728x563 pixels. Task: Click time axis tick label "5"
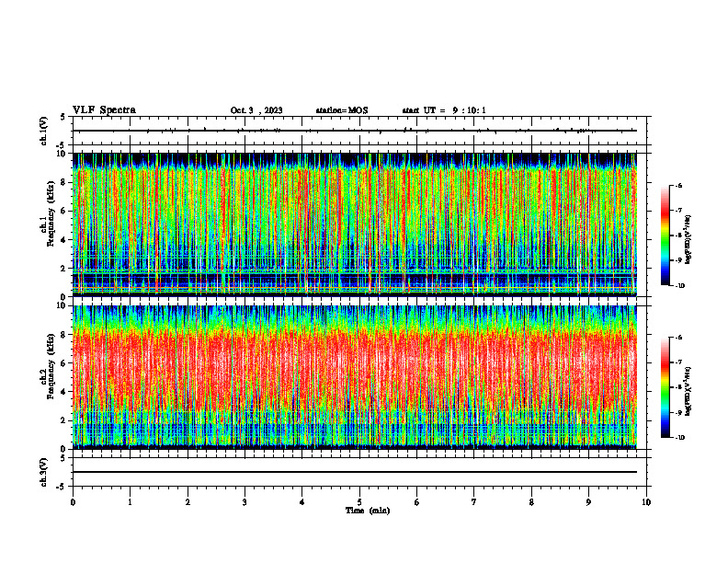click(x=359, y=502)
